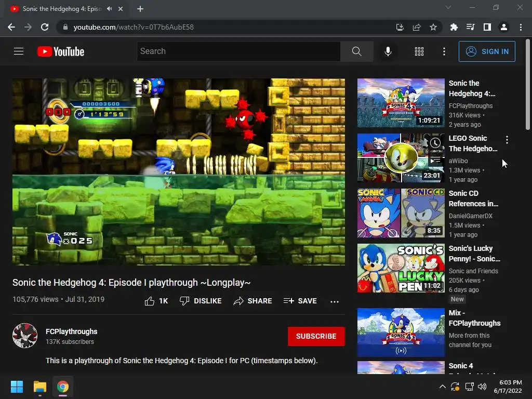Open the LEGO Sonic The Hedgehog thumbnail
Image resolution: width=532 pixels, height=399 pixels.
[401, 158]
